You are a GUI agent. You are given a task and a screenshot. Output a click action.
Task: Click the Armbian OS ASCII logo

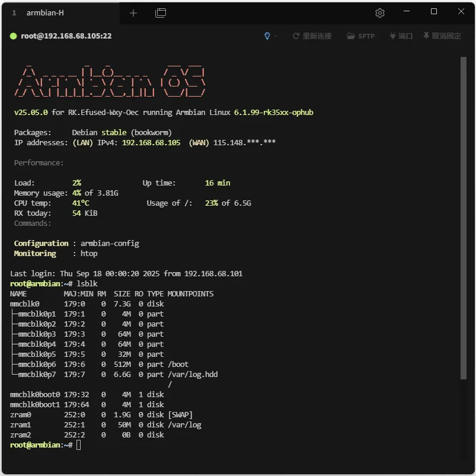point(110,80)
